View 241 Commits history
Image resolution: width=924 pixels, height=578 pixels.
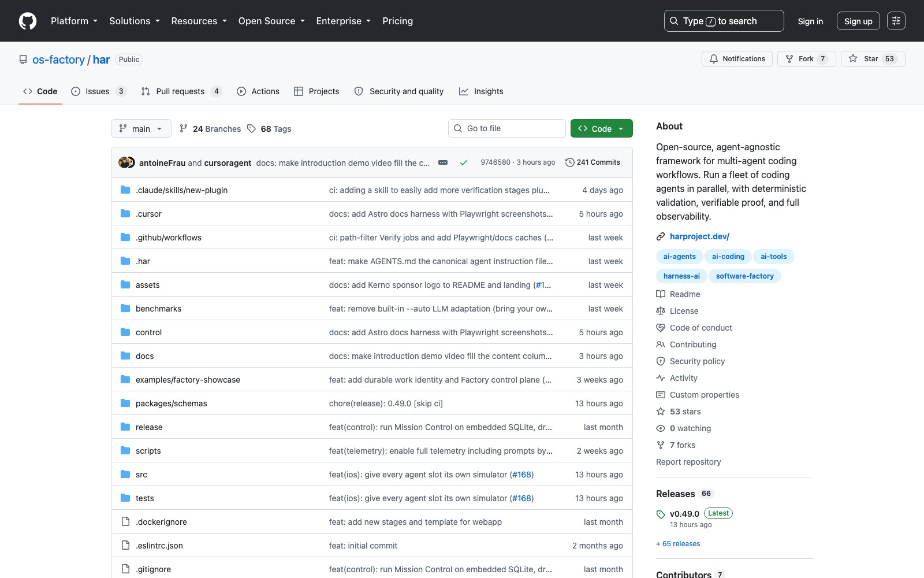click(x=593, y=162)
